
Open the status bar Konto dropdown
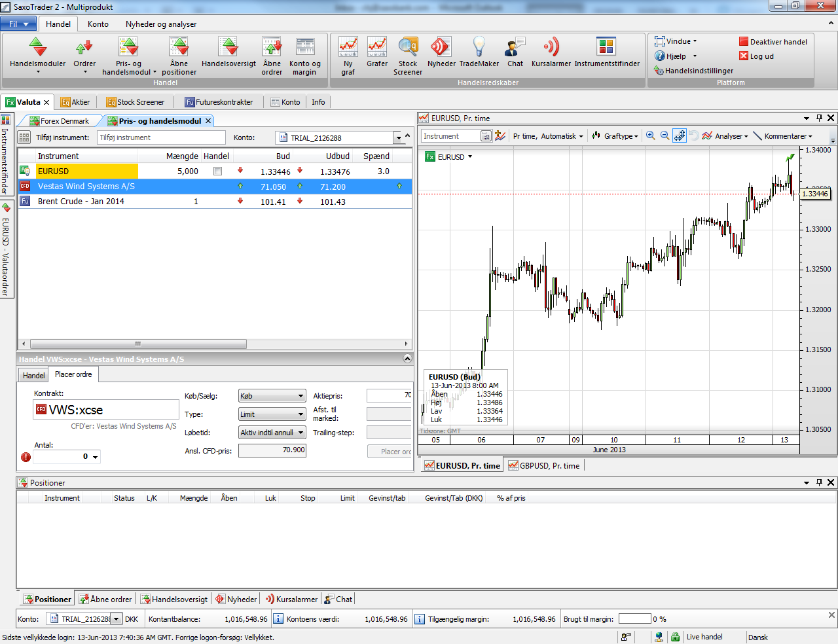click(116, 618)
